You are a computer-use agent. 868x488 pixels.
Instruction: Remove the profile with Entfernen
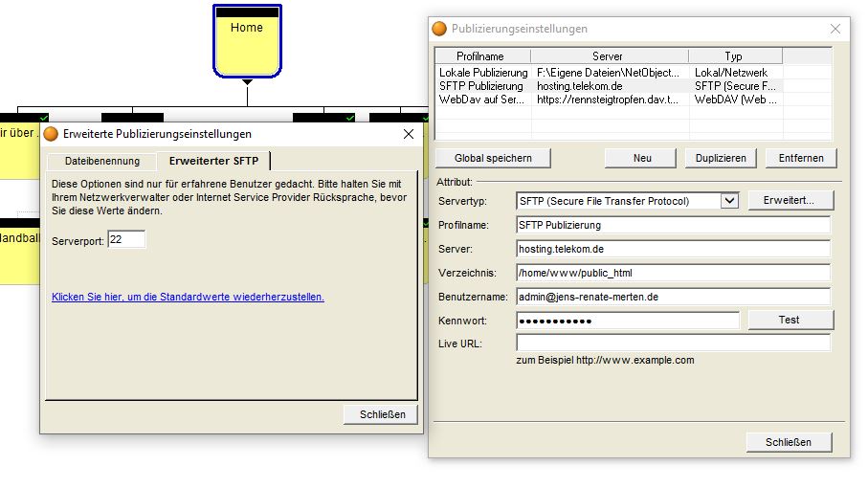point(800,158)
